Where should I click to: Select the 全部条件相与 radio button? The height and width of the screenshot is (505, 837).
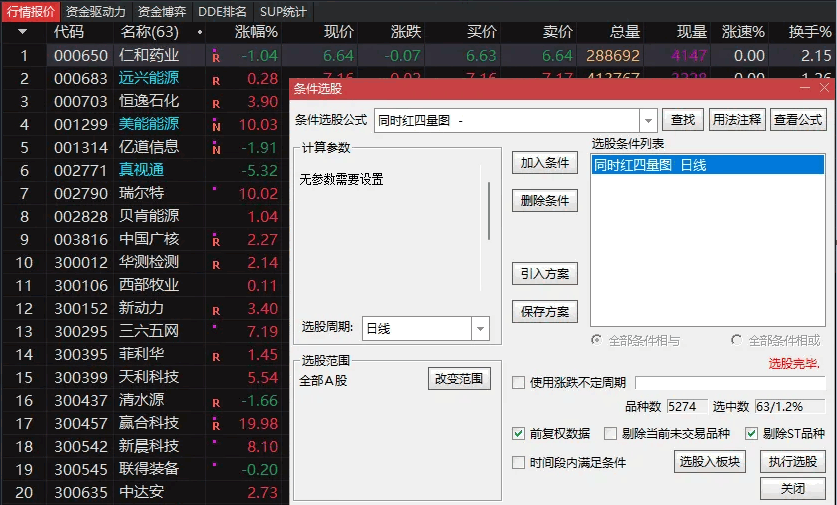tap(596, 340)
